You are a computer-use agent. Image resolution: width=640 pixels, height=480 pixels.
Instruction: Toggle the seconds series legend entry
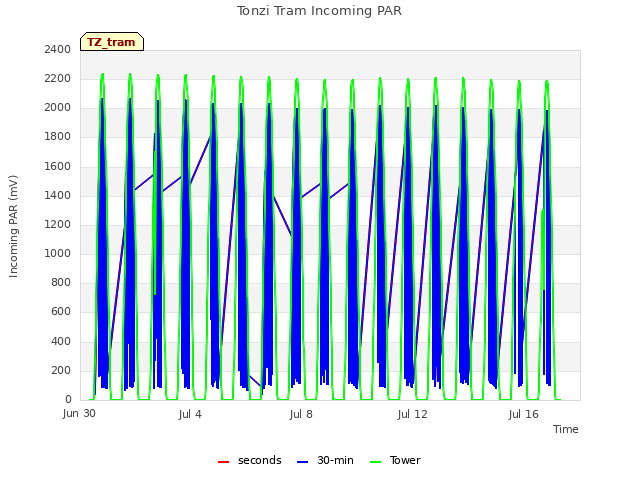pyautogui.click(x=249, y=460)
